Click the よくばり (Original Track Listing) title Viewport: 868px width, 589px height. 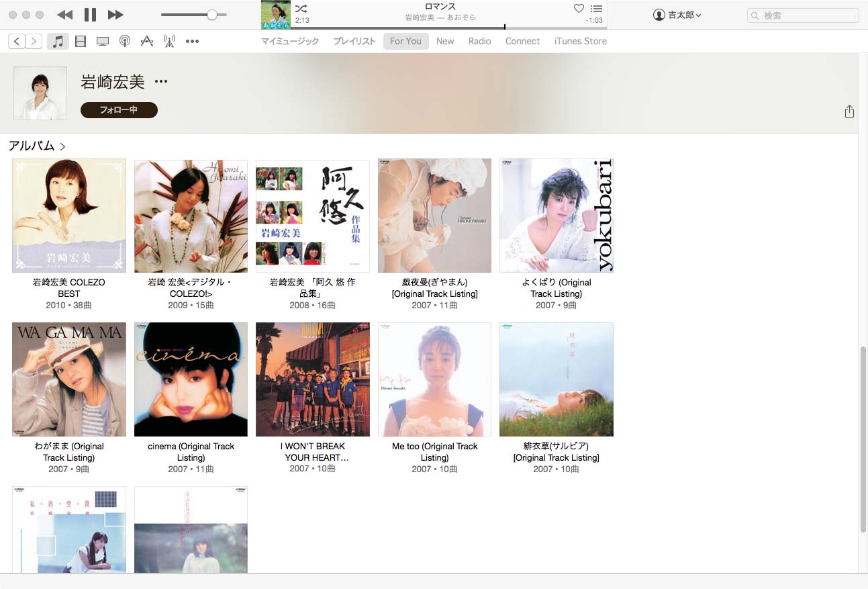click(x=557, y=288)
